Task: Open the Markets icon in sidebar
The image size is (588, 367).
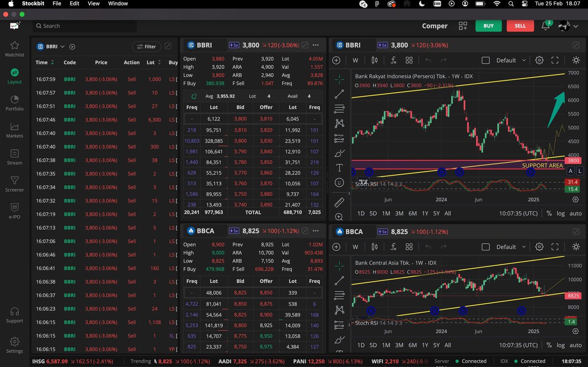Action: [x=15, y=127]
